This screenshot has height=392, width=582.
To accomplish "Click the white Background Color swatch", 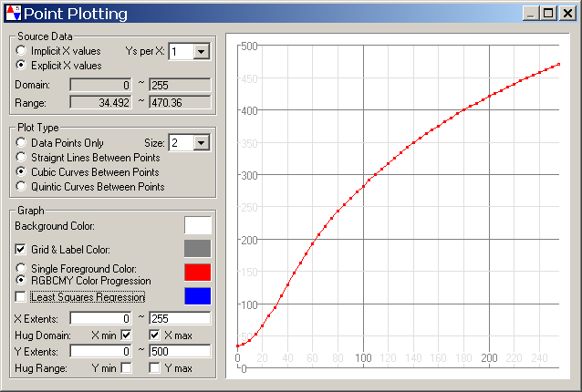I will pos(197,225).
